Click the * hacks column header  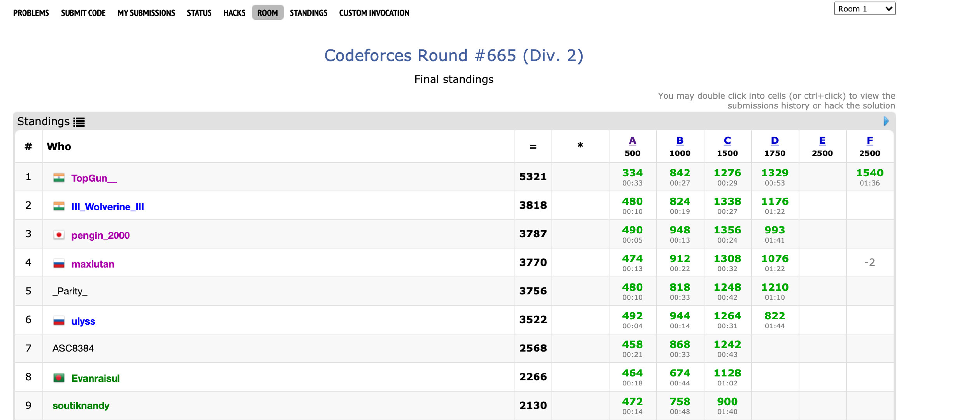580,146
